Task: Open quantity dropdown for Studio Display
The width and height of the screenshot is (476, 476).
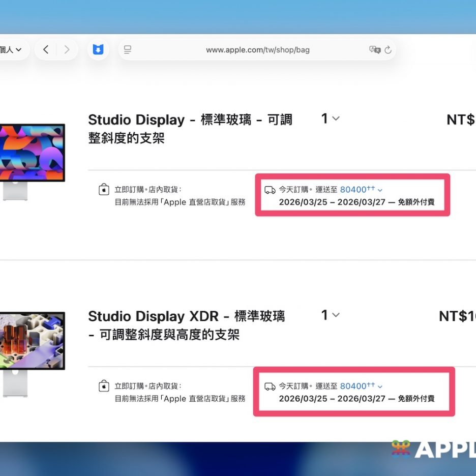Action: tap(330, 118)
